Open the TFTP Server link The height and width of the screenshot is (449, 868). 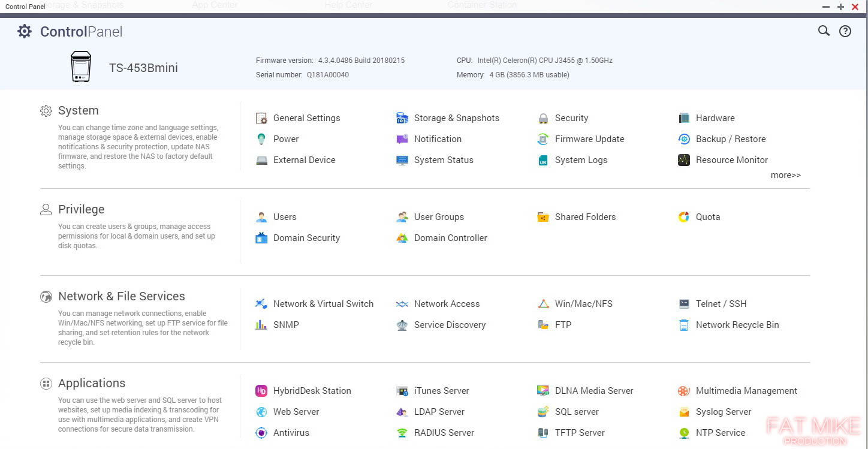580,433
